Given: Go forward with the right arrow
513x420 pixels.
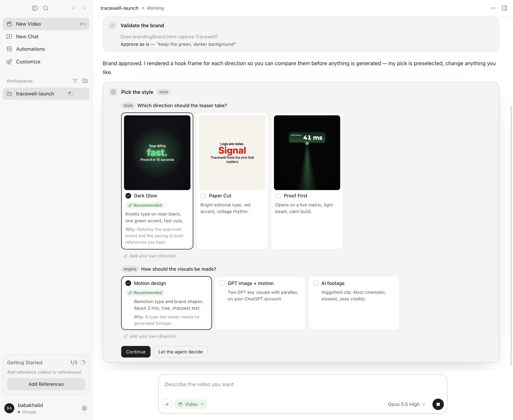Looking at the screenshot, I should [x=85, y=8].
